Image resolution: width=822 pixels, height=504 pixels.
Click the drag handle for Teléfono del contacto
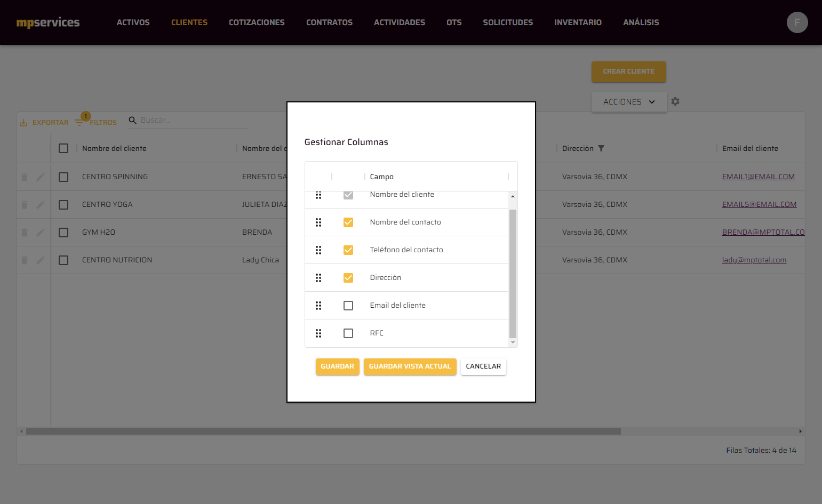point(318,250)
